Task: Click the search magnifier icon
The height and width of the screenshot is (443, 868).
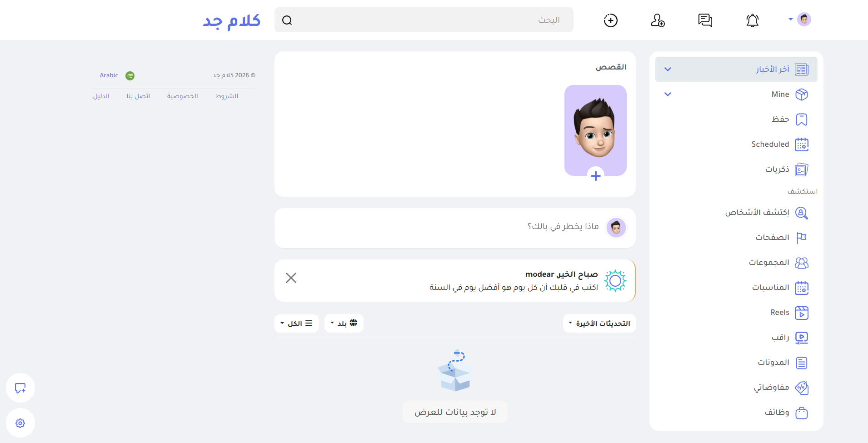Action: 287,20
